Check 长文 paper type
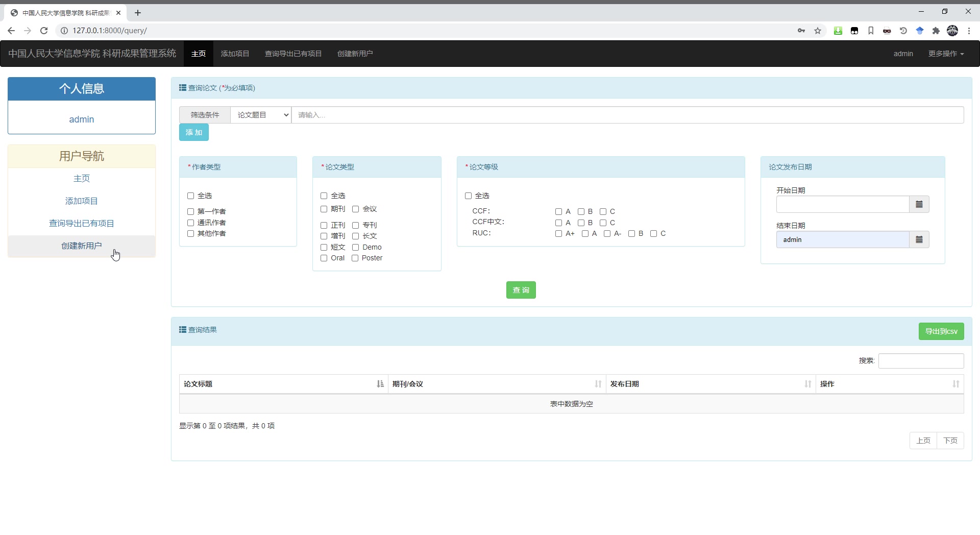 (355, 236)
